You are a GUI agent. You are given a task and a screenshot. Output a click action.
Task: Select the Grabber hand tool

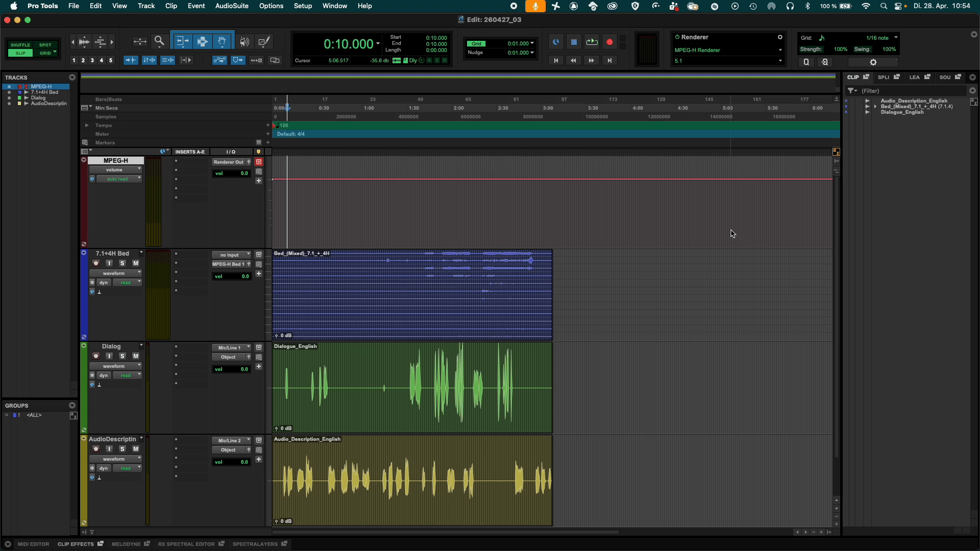223,41
